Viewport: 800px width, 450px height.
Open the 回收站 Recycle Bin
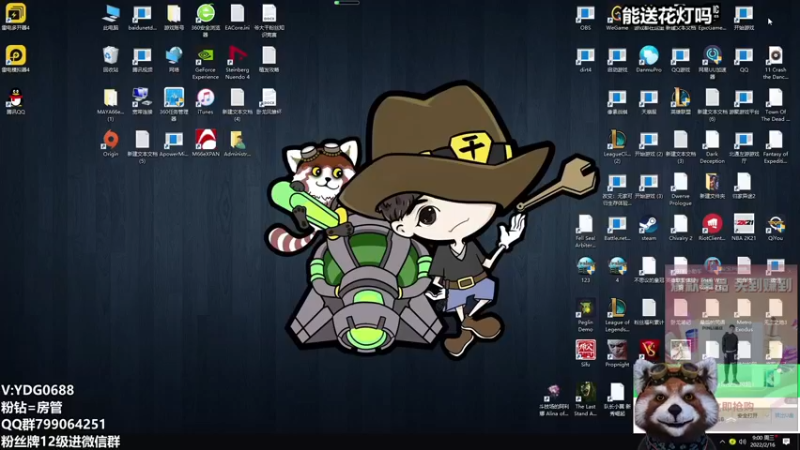pyautogui.click(x=110, y=59)
